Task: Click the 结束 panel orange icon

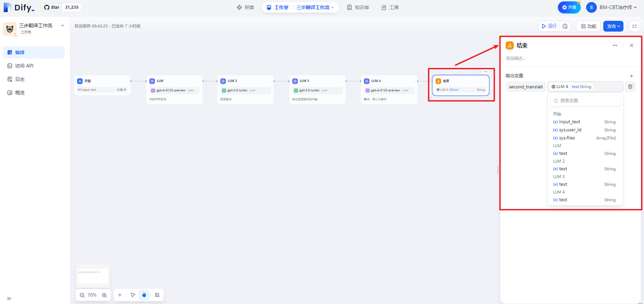Action: pyautogui.click(x=510, y=45)
